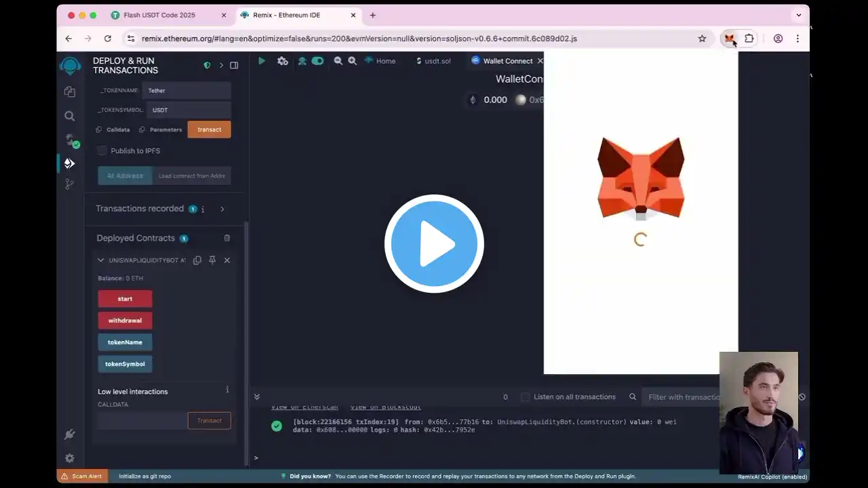Click the terminal search magnifier icon
The height and width of the screenshot is (488, 868).
point(633,397)
